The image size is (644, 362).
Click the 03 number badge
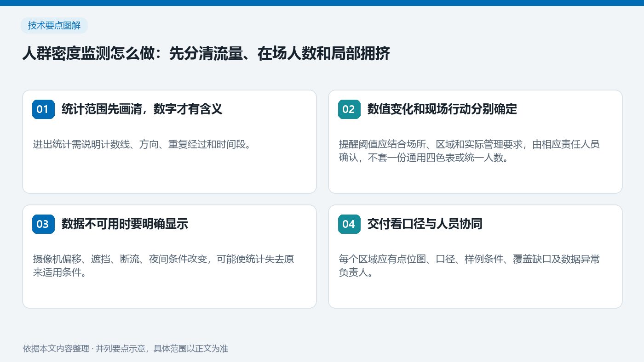click(x=43, y=224)
